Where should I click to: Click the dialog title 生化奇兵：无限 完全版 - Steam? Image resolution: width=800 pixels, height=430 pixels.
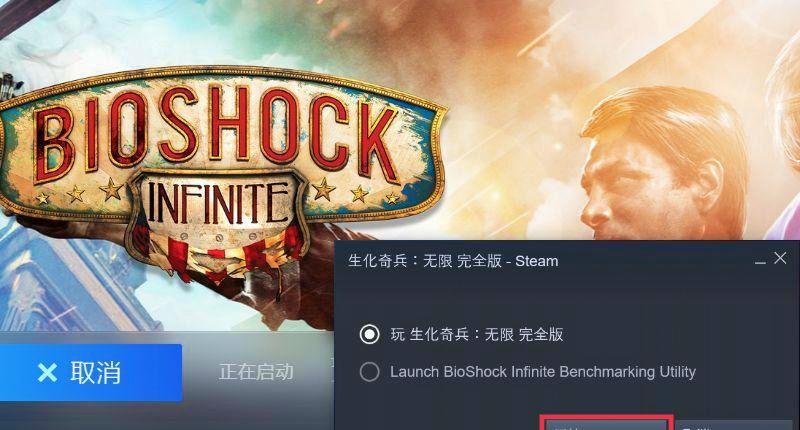(453, 261)
